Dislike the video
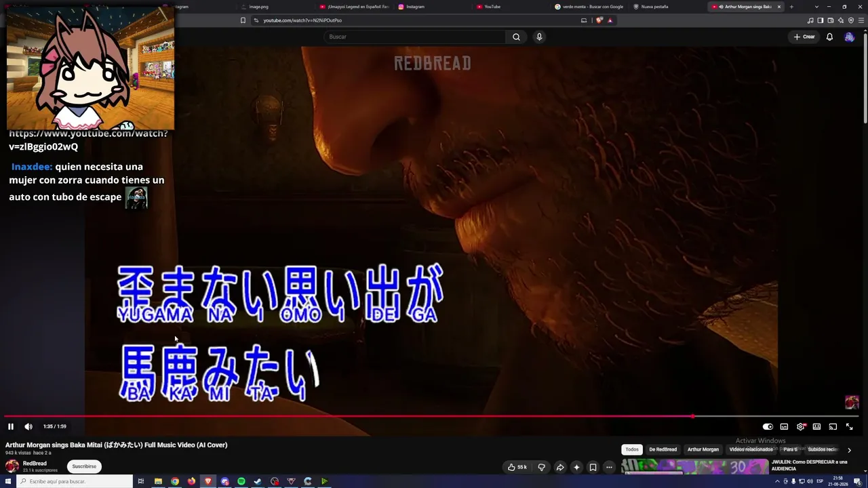Image resolution: width=868 pixels, height=488 pixels. 541,467
